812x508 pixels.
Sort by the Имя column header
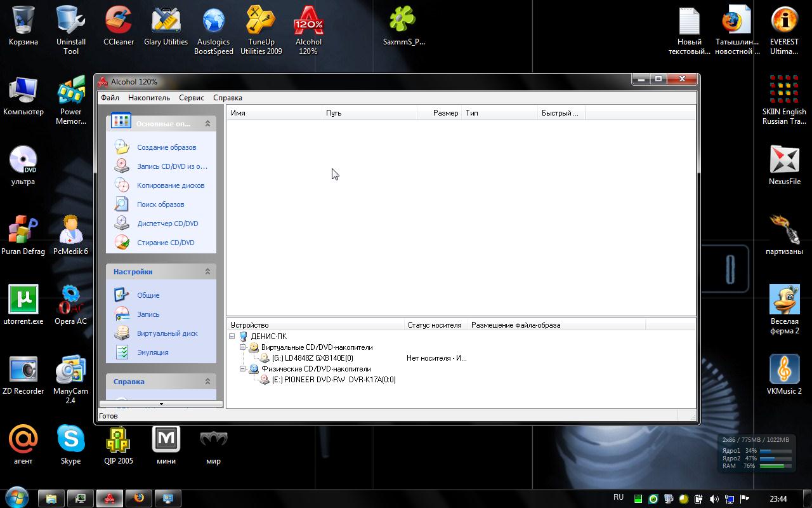click(x=274, y=113)
